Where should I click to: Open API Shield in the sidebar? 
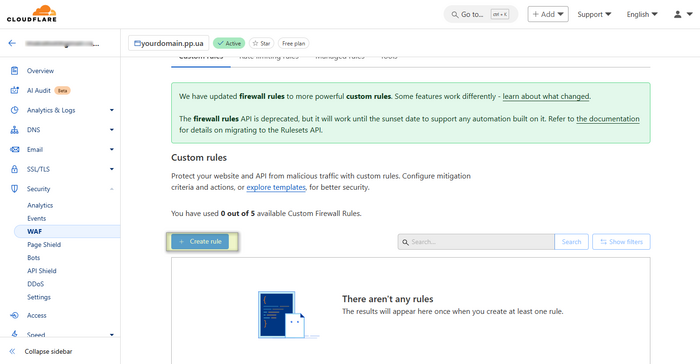coord(42,271)
